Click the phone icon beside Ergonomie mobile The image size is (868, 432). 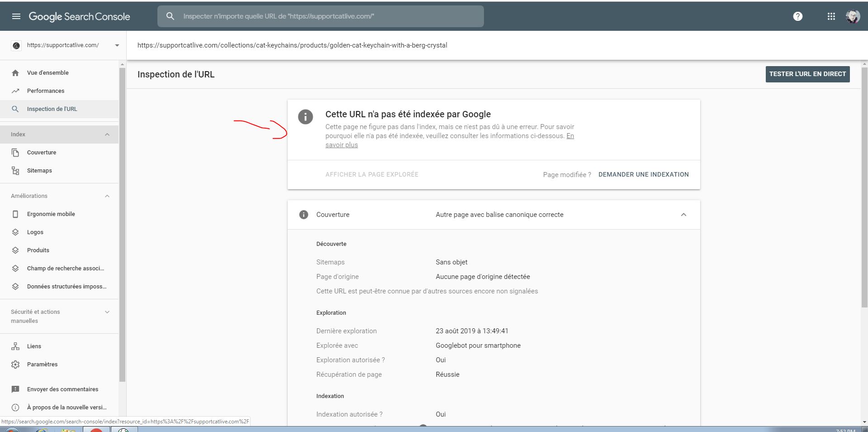[15, 214]
